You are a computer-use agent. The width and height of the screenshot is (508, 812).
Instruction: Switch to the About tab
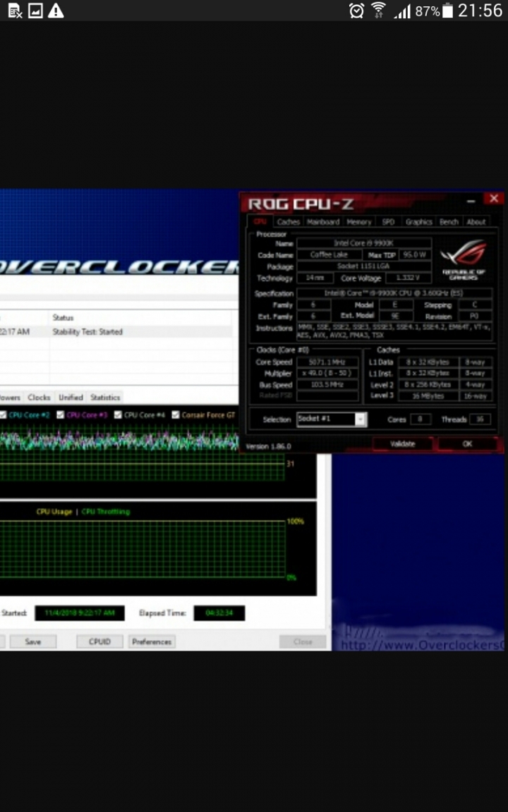pos(476,221)
